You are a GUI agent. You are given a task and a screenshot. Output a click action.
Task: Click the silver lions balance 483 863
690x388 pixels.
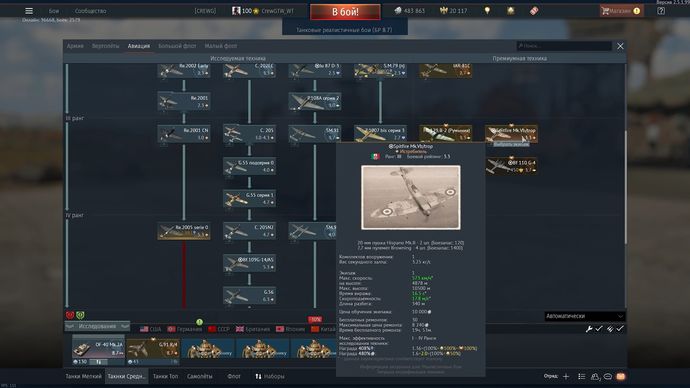(410, 11)
